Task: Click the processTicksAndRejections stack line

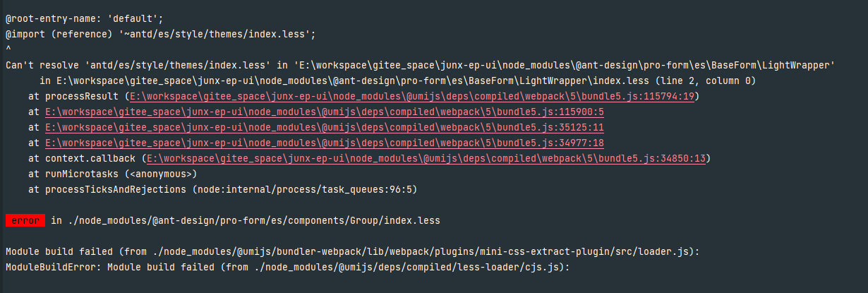Action: [222, 189]
